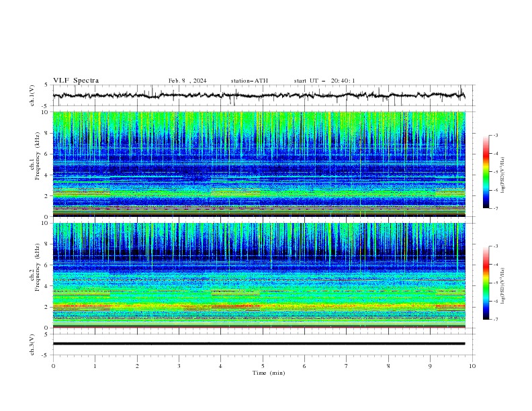Click the "-7" tick on the ch.1 color bar
Screen dimensions: 532x411
496,209
